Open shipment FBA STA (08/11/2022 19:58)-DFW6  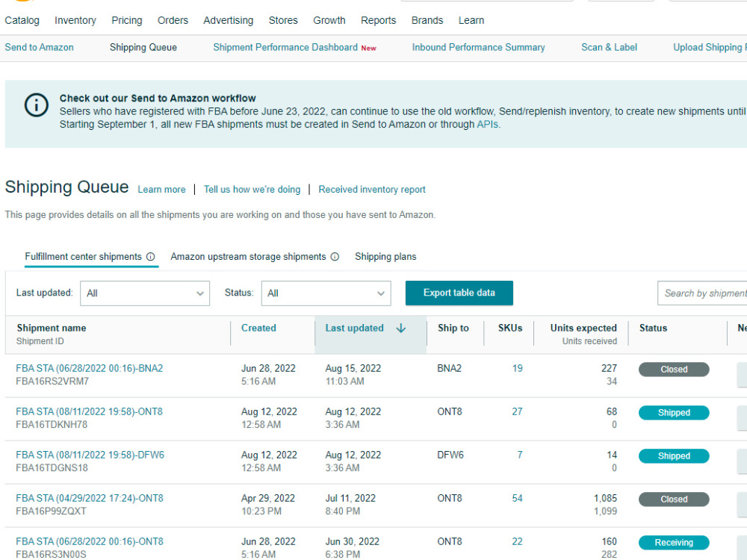90,455
